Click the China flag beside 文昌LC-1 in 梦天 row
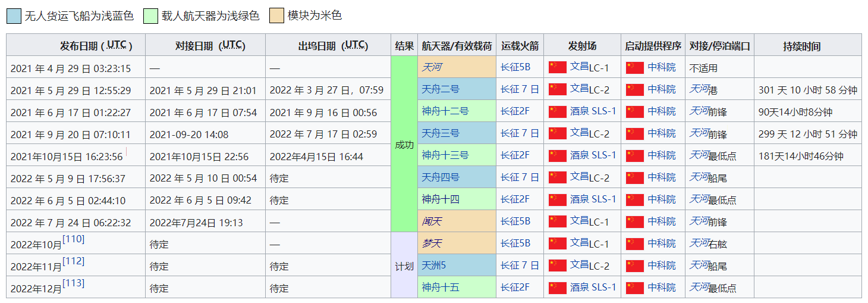This screenshot has height=303, width=868. 557,243
